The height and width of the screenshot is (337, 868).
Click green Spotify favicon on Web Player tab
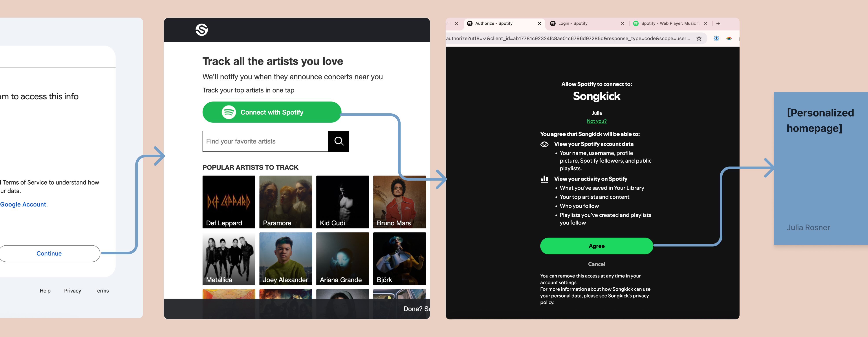click(x=636, y=24)
